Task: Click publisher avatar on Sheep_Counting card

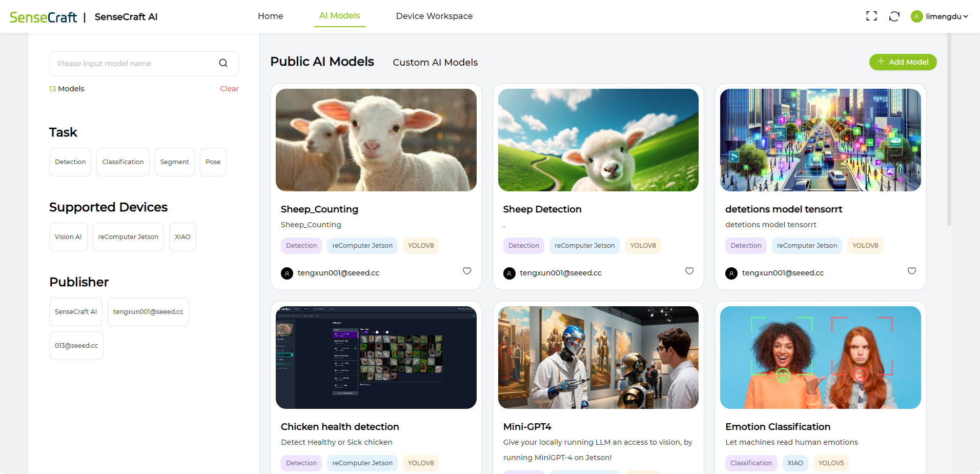Action: tap(287, 273)
